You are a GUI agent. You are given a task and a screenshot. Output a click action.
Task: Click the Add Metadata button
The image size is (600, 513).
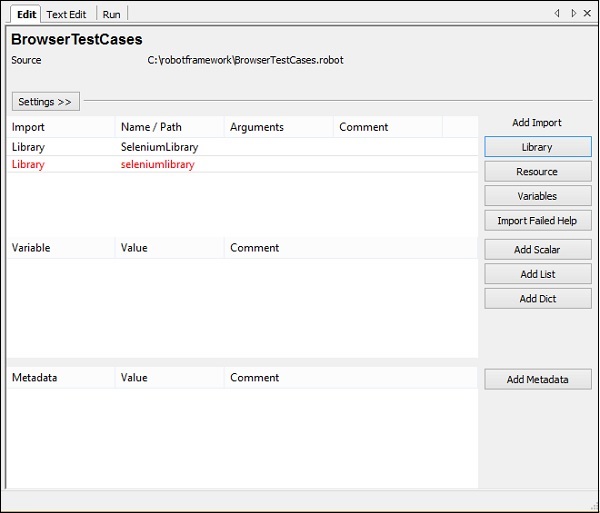537,380
